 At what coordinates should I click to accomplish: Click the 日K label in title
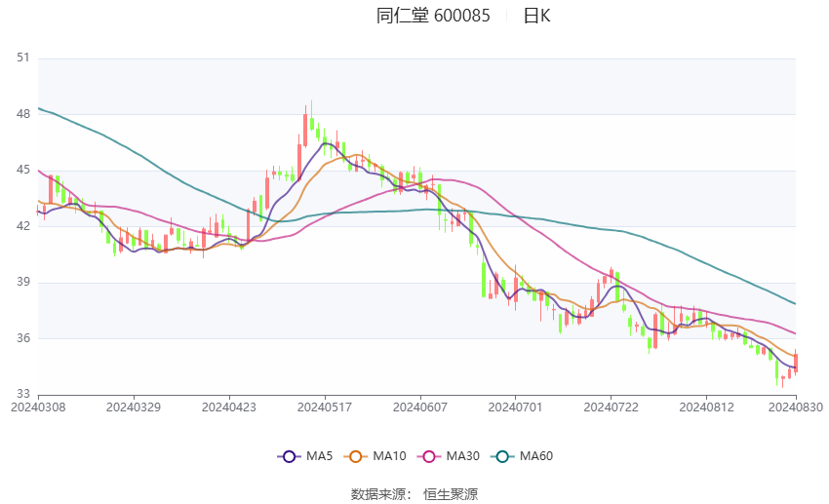click(537, 16)
